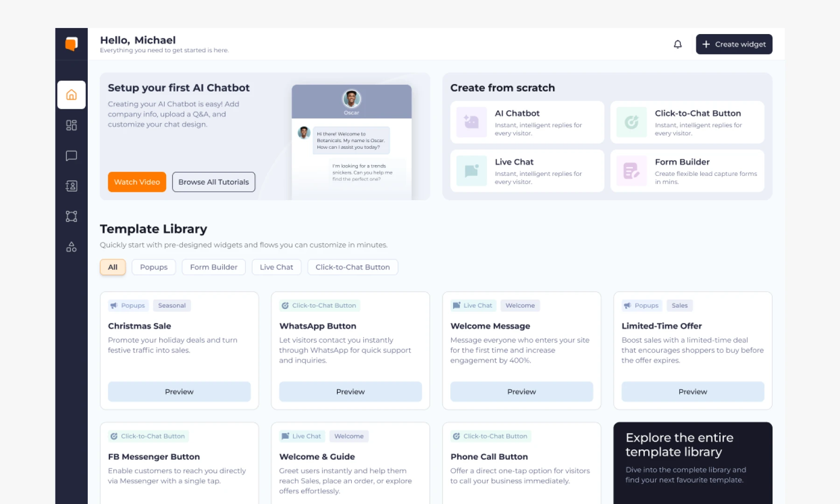Click the Form Builder card icon

[631, 171]
